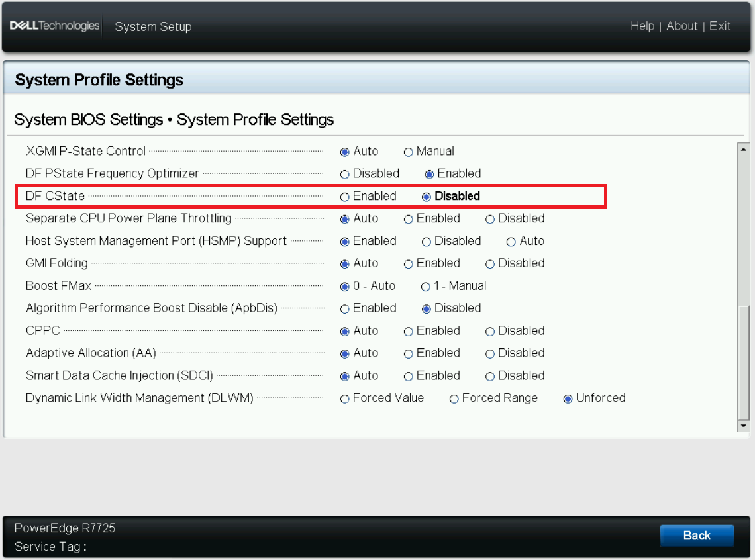The image size is (755, 560).
Task: Enable DF CState
Action: pos(345,196)
